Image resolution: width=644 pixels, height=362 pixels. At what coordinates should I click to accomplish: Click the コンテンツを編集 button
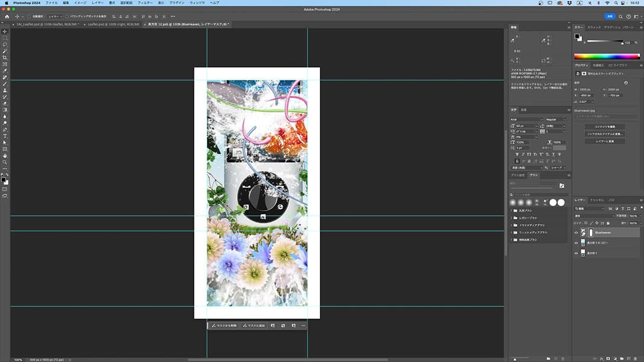(x=605, y=126)
